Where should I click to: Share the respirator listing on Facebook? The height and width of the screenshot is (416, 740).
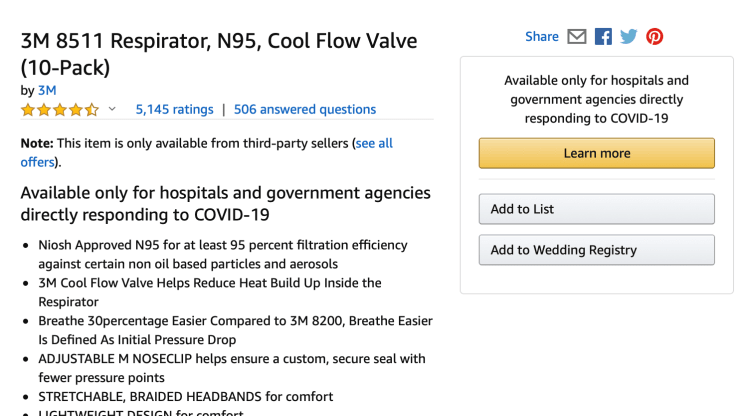coord(603,36)
